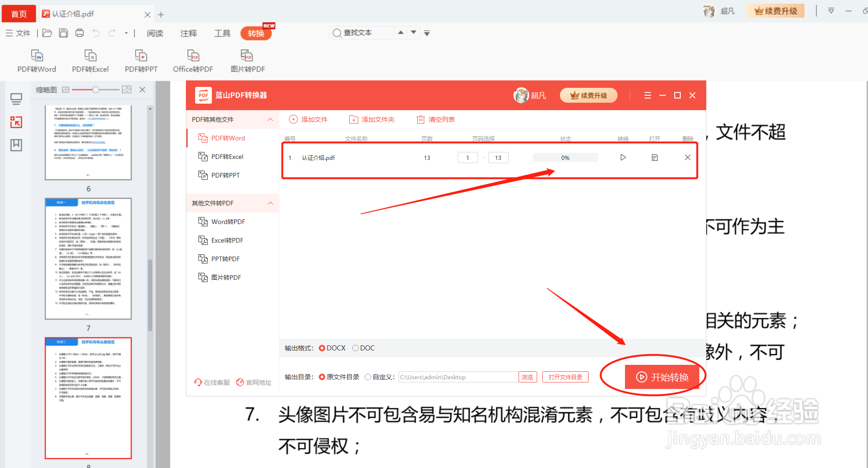Screen dimensions: 868x468
Task: Open the 工具 menu tab
Action: tap(222, 33)
